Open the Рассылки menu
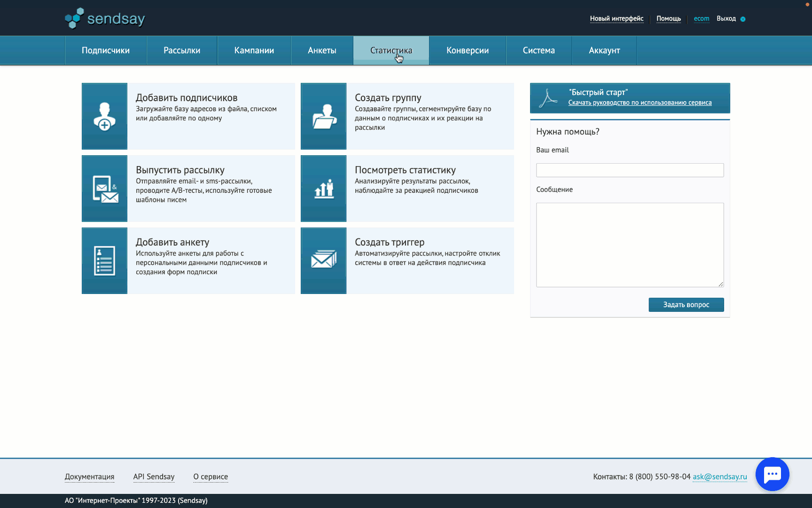Screen dimensions: 812x508 (x=182, y=50)
